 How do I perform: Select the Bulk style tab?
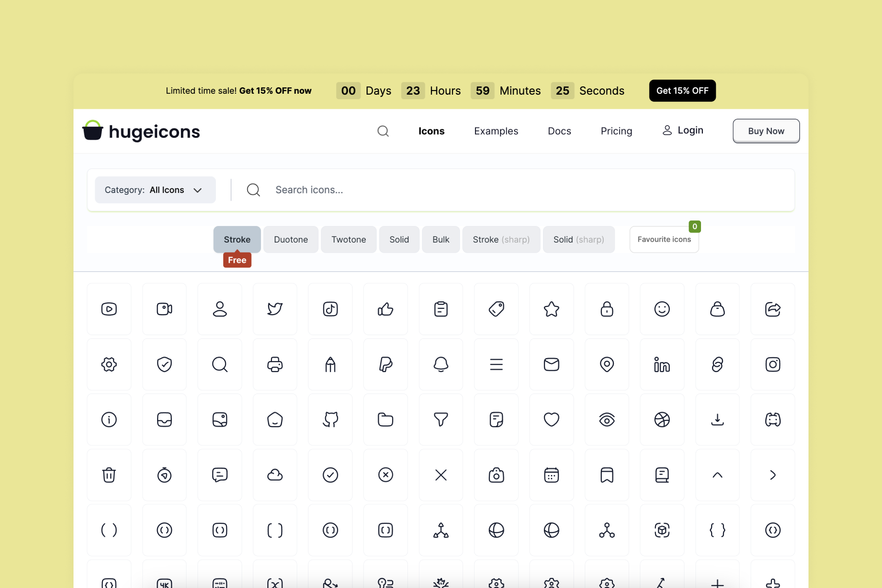pyautogui.click(x=441, y=239)
